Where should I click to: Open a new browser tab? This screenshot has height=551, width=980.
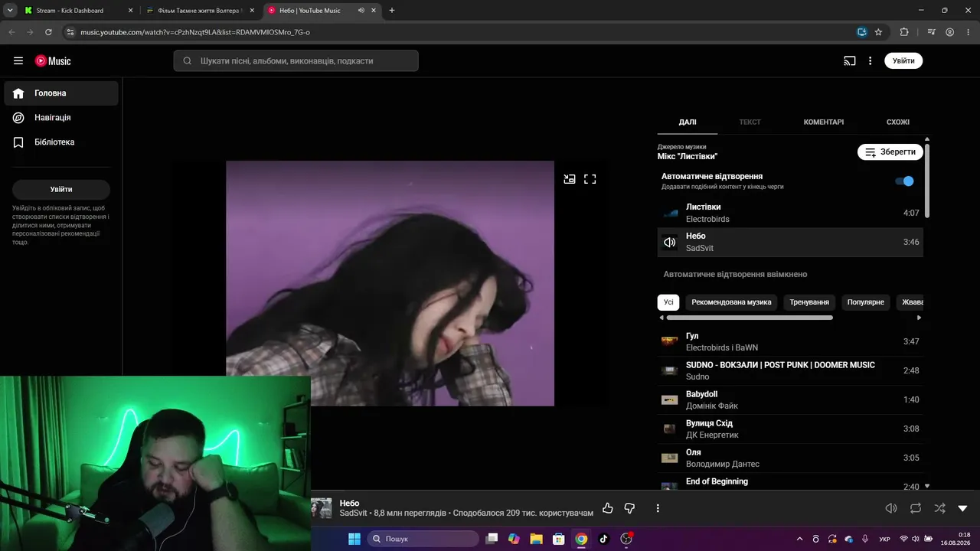point(392,11)
